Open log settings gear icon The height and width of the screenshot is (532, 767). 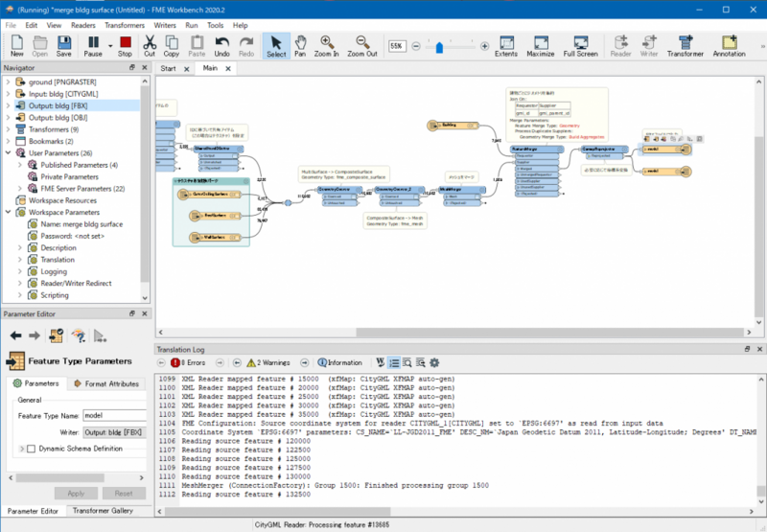point(434,362)
